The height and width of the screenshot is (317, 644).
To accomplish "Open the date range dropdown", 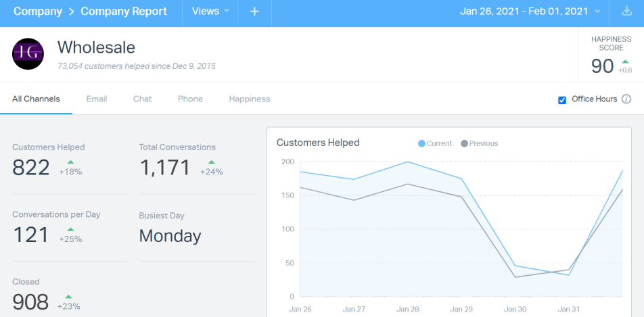I will coord(530,12).
